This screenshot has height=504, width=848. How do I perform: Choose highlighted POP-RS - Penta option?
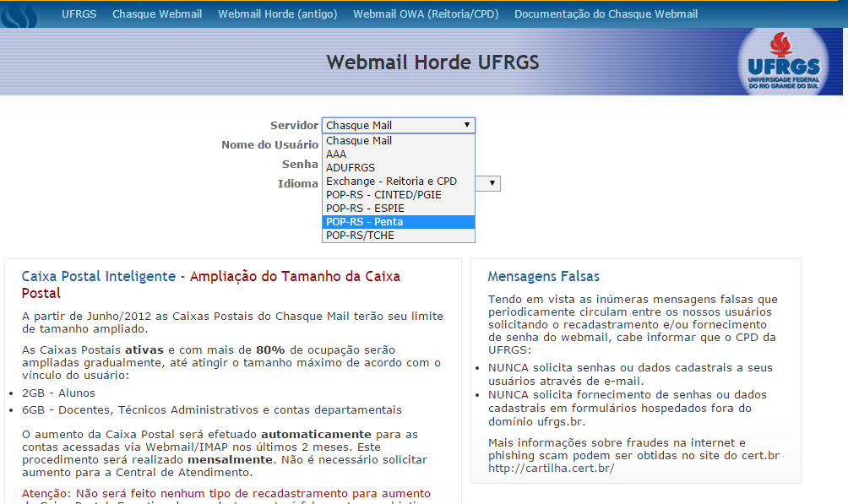pyautogui.click(x=399, y=222)
